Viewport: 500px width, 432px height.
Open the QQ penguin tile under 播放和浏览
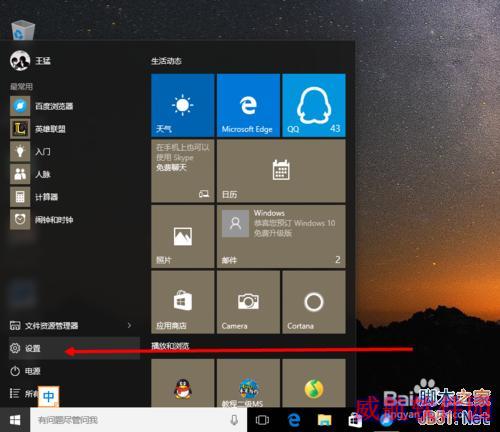point(183,383)
